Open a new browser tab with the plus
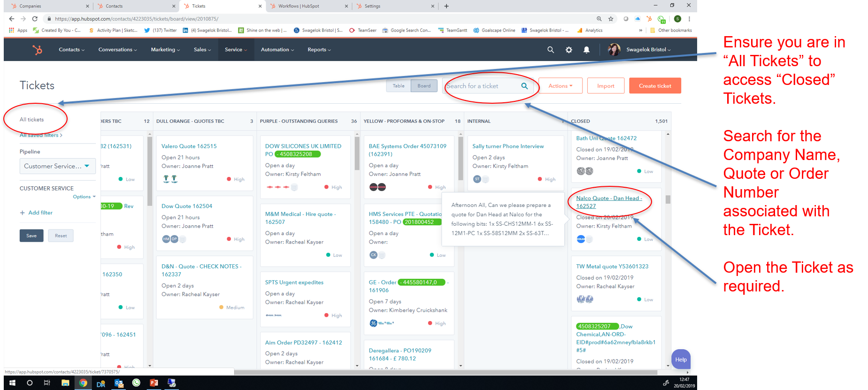 point(446,6)
